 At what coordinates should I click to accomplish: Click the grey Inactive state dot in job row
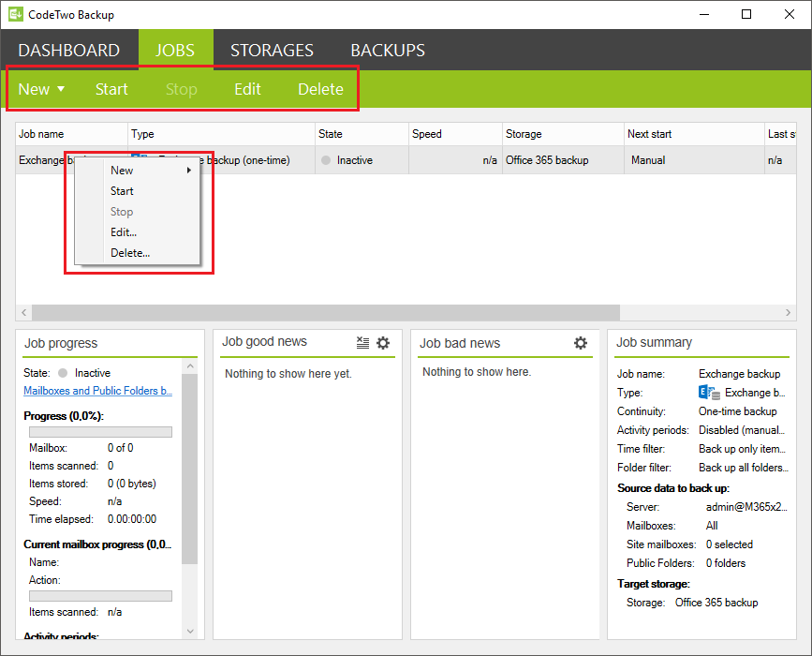point(326,160)
